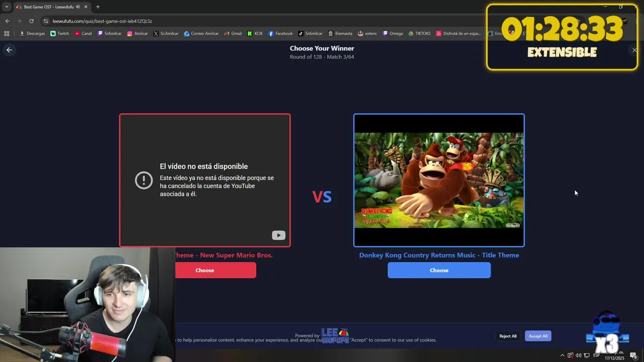
Task: Open the Instagram Amilcar bookmark
Action: click(137, 34)
